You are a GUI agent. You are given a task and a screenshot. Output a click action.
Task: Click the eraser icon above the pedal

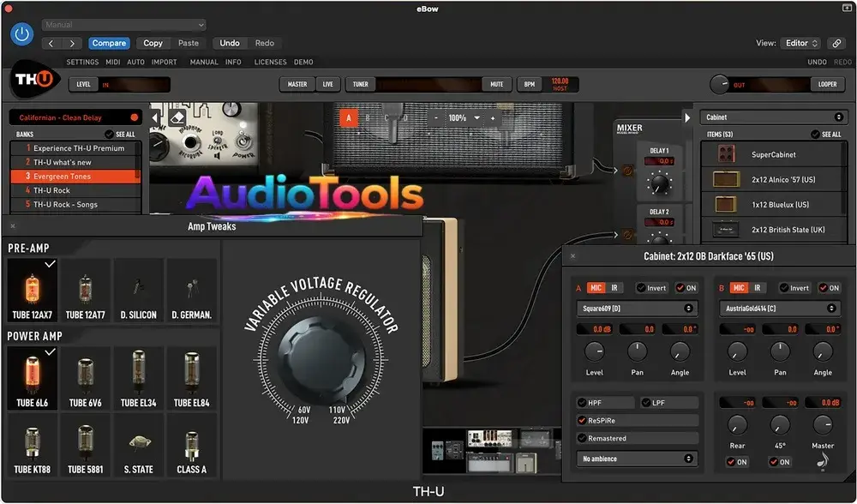coord(178,118)
